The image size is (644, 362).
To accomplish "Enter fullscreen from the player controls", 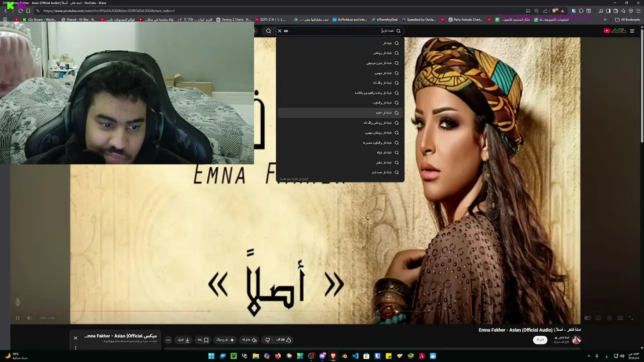I will 631,318.
